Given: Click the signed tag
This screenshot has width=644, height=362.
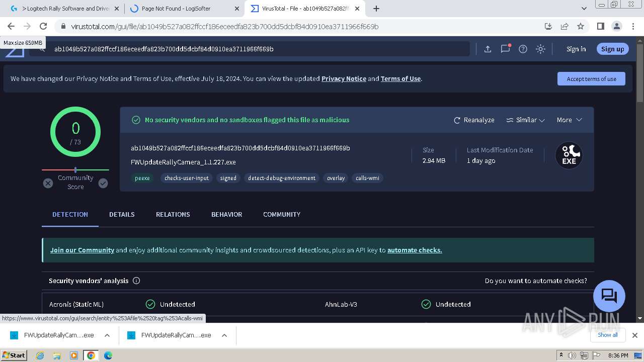Looking at the screenshot, I should (x=228, y=178).
